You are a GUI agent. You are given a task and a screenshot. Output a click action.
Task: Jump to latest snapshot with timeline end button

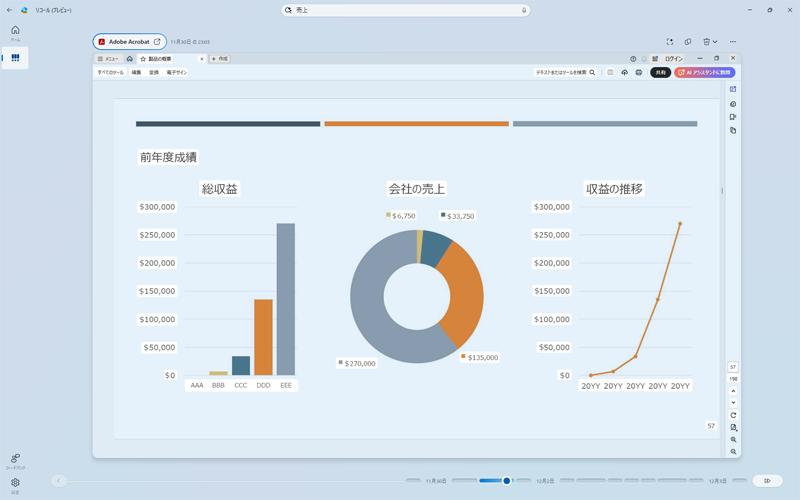[x=767, y=481]
